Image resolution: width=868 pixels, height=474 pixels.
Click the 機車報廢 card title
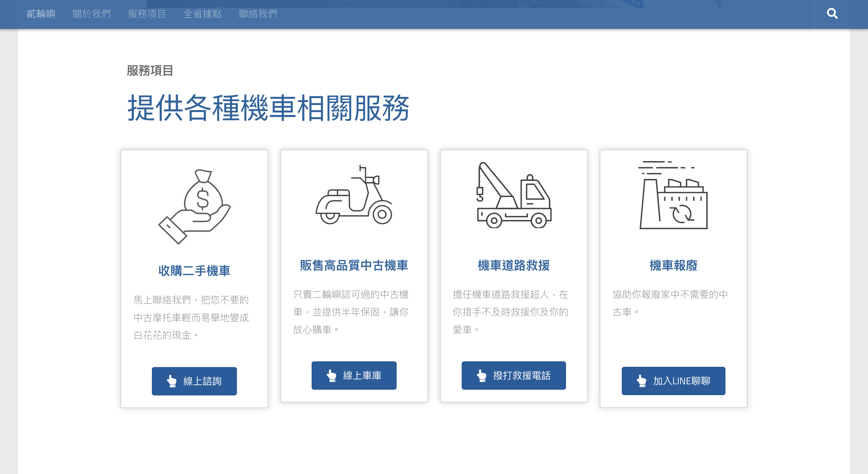pos(673,265)
